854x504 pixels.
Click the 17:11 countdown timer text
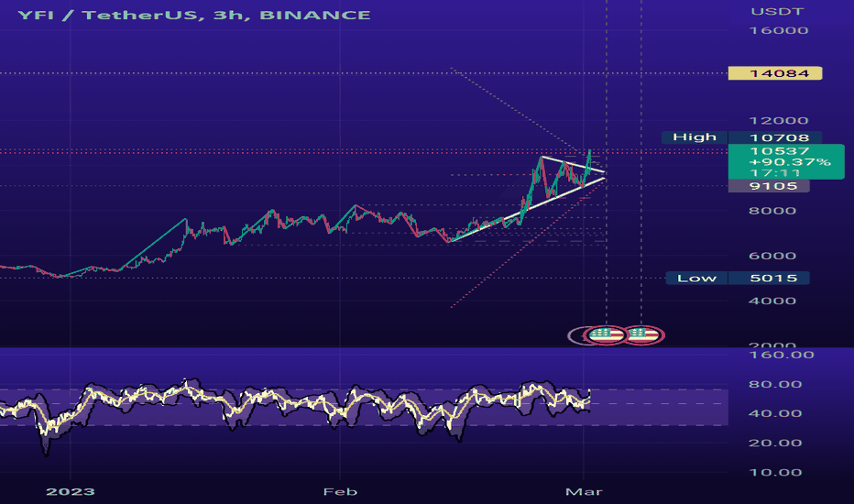point(774,173)
